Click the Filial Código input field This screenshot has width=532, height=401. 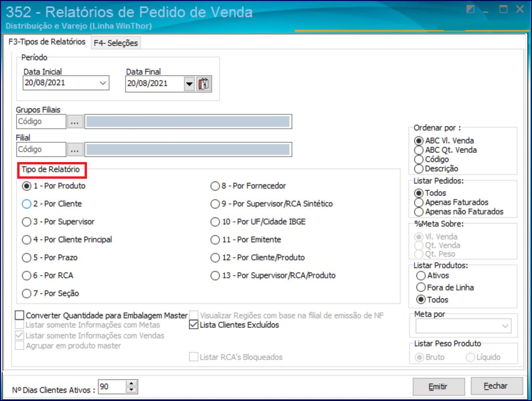point(41,150)
